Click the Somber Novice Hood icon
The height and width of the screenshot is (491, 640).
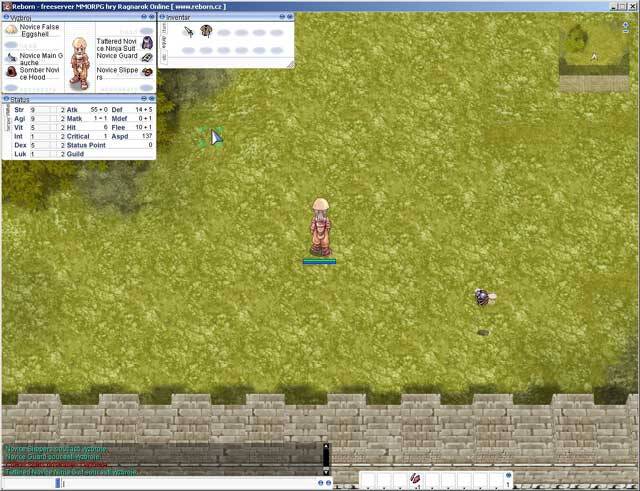(x=11, y=72)
